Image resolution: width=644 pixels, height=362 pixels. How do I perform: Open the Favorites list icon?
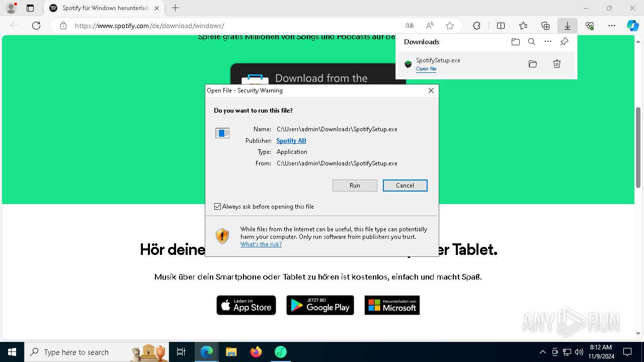point(523,26)
